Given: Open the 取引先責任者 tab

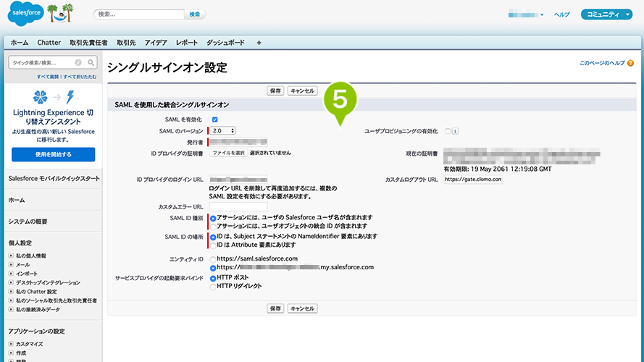Looking at the screenshot, I should tap(88, 43).
